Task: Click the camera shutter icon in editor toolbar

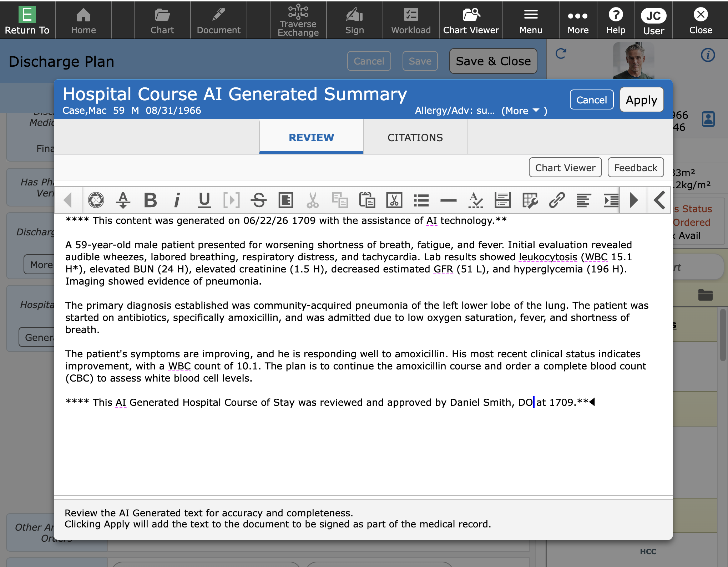Action: [x=96, y=200]
